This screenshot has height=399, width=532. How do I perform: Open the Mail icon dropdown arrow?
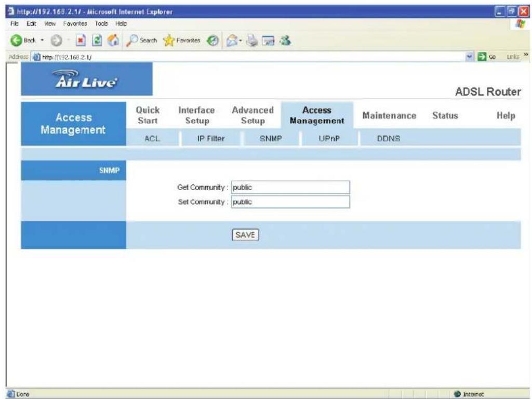(240, 41)
